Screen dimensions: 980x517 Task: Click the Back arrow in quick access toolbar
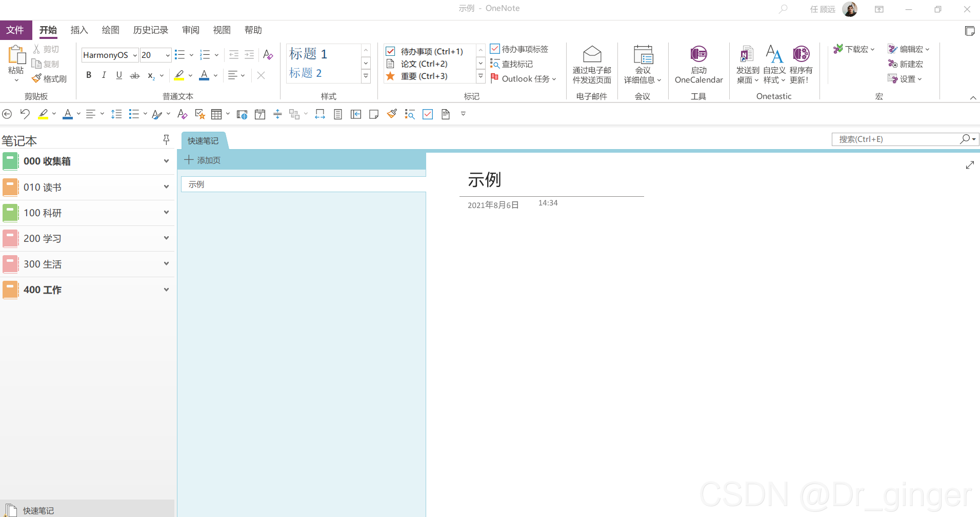pyautogui.click(x=7, y=114)
